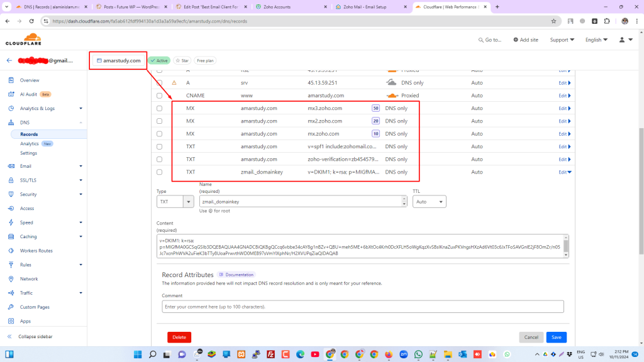Viewport: 644px width, 362px height.
Task: Edit the mx3.zoho.com MX record
Action: click(564, 108)
